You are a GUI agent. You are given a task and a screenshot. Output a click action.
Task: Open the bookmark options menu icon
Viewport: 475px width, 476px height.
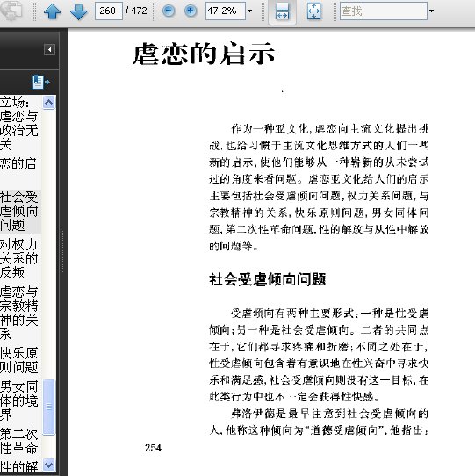point(41,82)
